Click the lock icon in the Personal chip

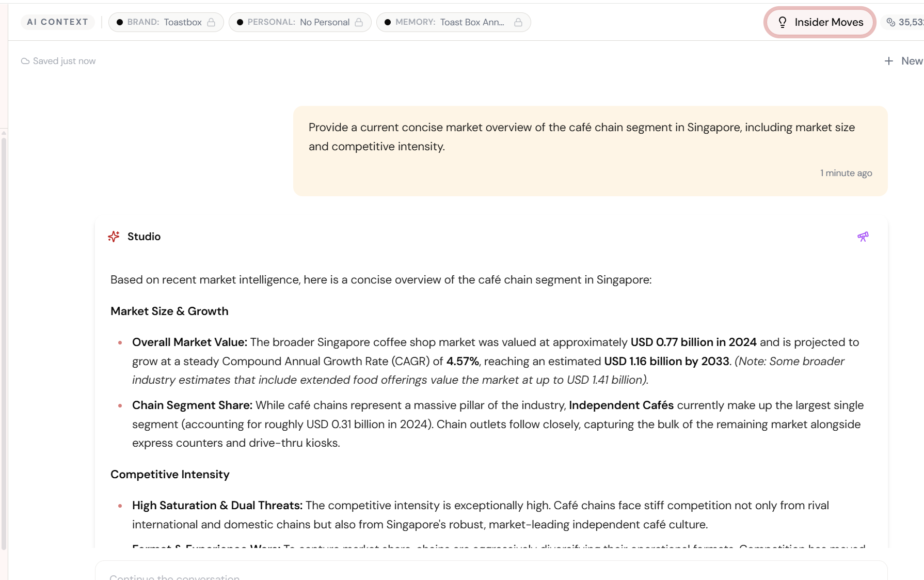[359, 22]
